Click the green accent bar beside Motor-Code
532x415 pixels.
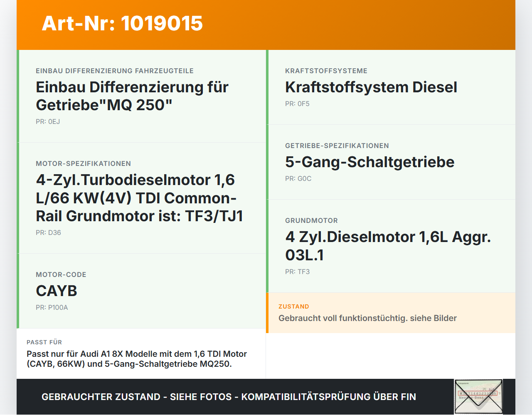pyautogui.click(x=18, y=291)
